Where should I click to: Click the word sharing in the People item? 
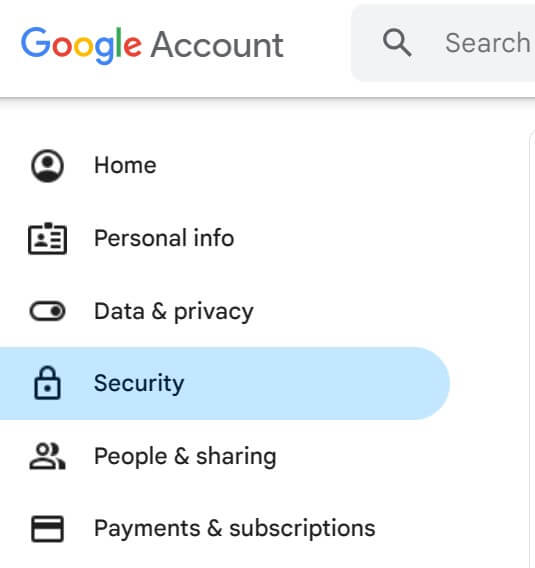(237, 456)
